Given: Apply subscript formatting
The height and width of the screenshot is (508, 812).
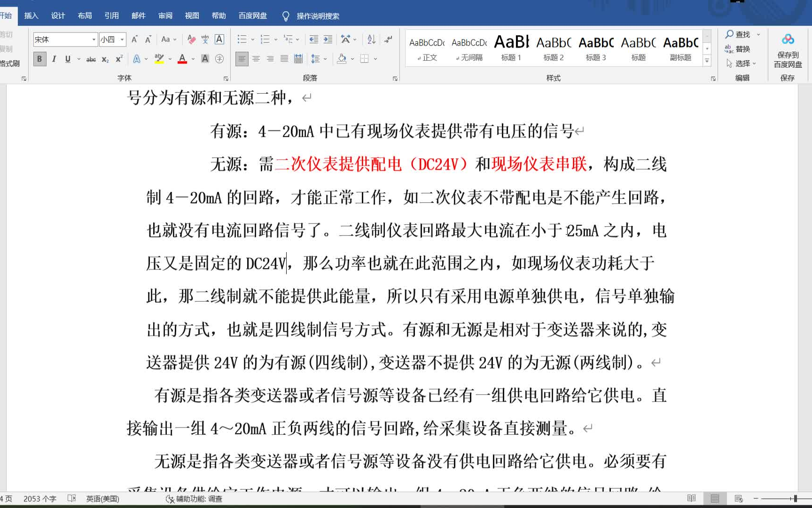Looking at the screenshot, I should (x=105, y=59).
